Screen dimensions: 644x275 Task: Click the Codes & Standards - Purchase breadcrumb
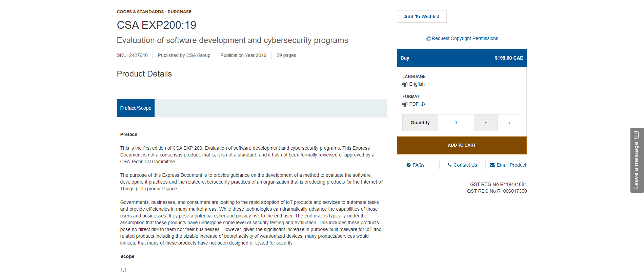click(x=154, y=12)
